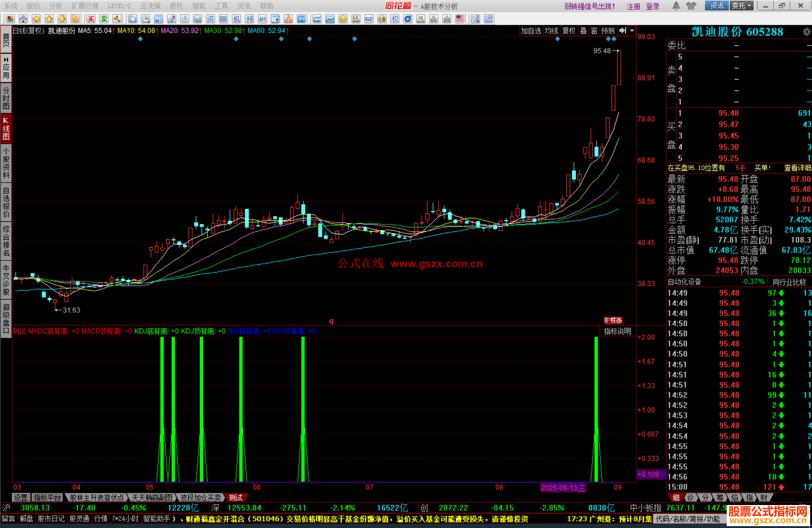
Task: Open dropdown arrow next to 预测 button
Action: [632, 31]
